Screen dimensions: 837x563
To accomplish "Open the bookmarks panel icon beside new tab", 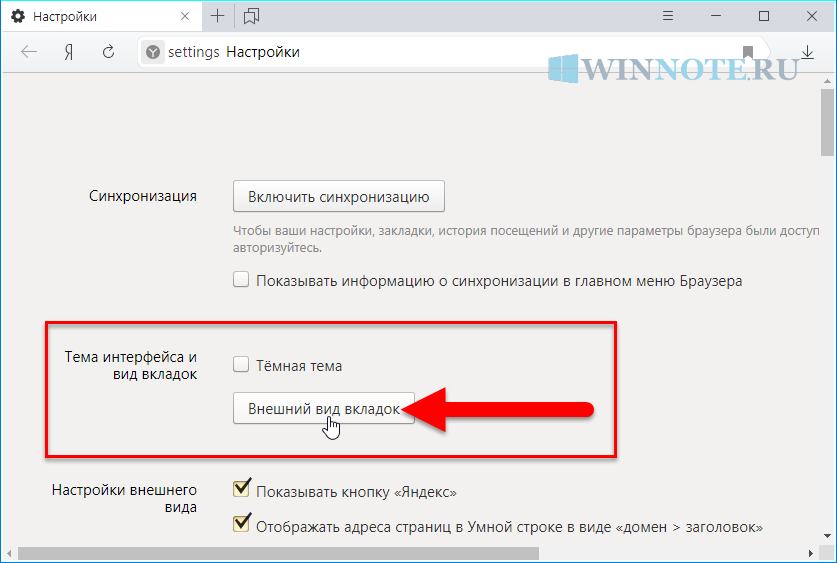I will click(x=251, y=17).
